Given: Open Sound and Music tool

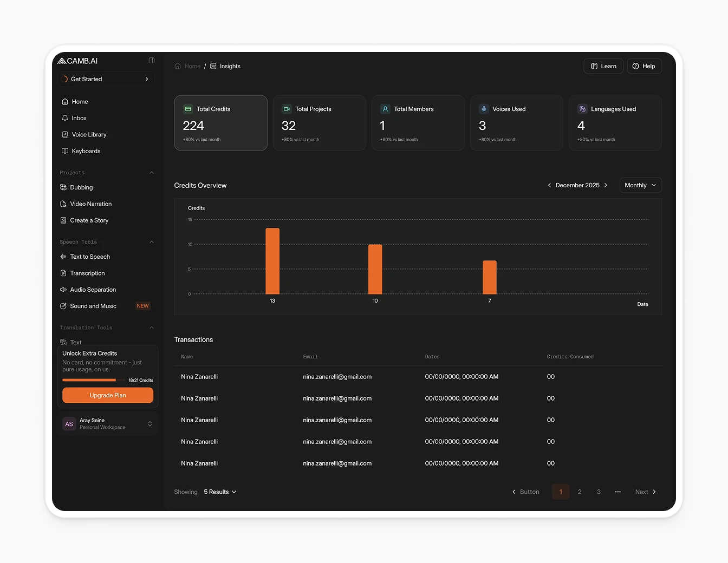Looking at the screenshot, I should coord(93,306).
